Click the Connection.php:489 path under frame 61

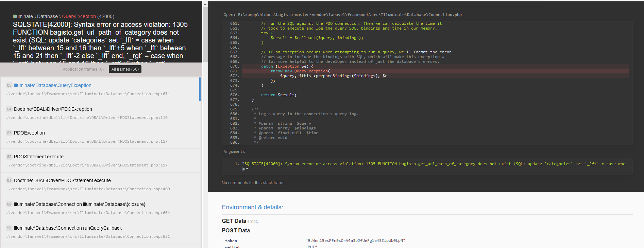tap(88, 189)
